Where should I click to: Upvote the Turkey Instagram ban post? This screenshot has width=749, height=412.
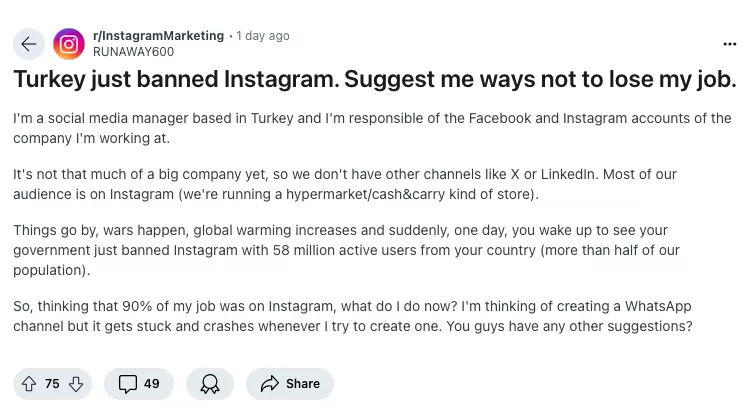pyautogui.click(x=28, y=384)
